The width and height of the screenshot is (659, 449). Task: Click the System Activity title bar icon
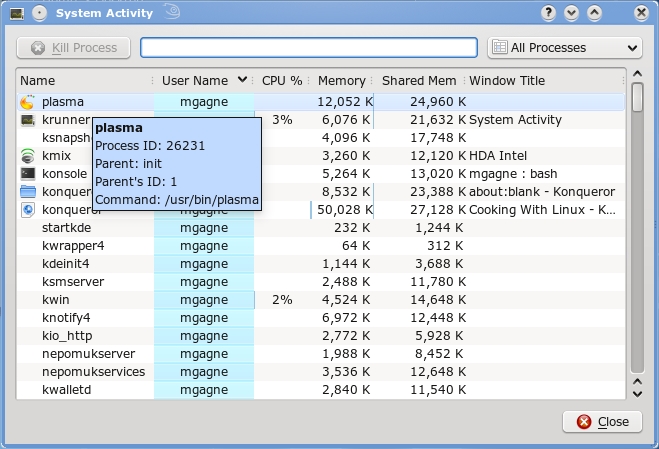(15, 13)
